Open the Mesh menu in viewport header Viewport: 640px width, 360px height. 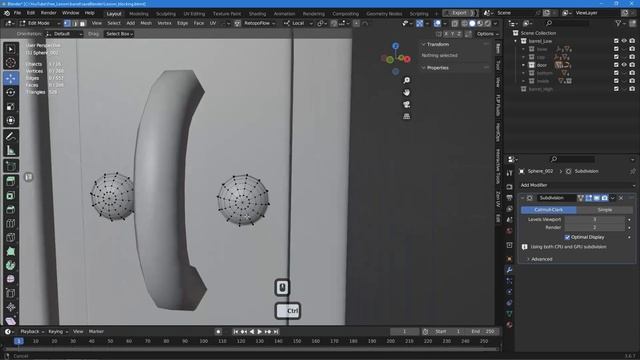coord(146,23)
